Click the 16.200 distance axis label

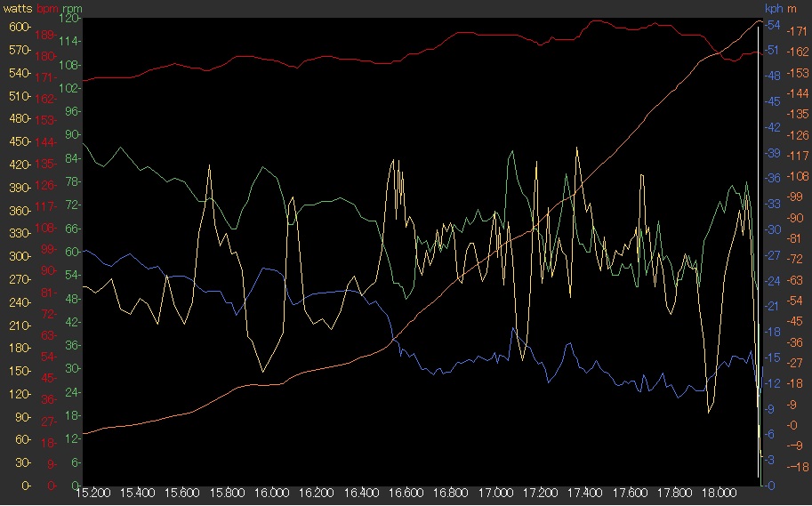(317, 493)
